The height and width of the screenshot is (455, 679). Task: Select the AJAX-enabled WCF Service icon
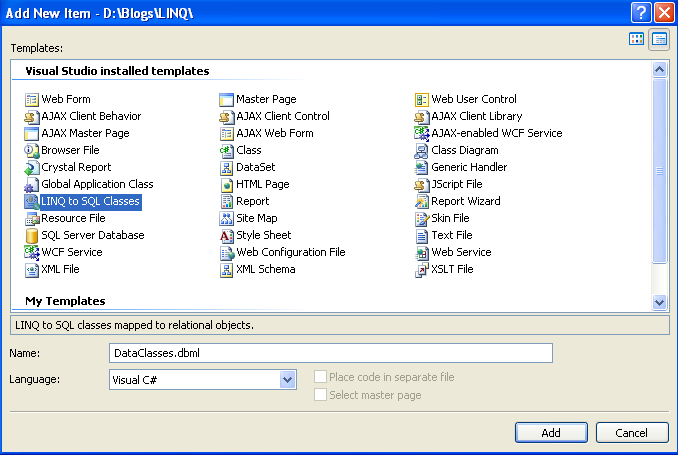pos(421,133)
